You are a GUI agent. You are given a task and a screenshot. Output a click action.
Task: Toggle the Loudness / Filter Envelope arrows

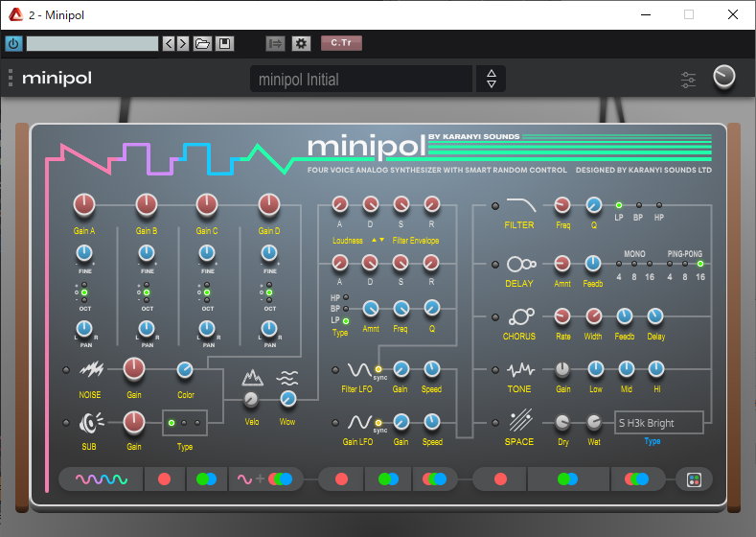click(x=378, y=240)
